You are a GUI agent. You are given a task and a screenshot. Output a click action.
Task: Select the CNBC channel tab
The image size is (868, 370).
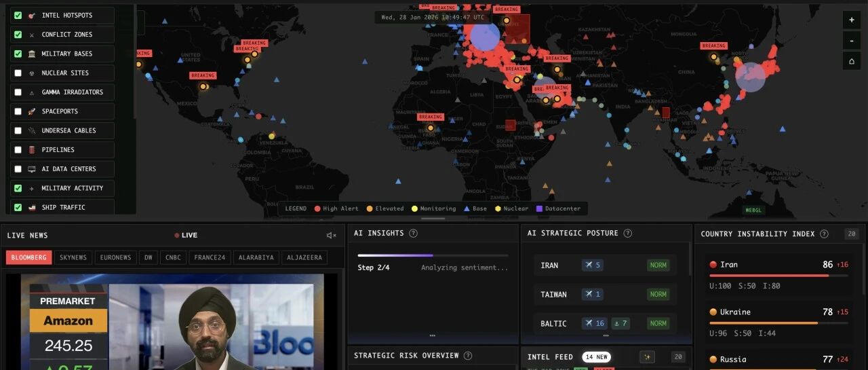172,258
